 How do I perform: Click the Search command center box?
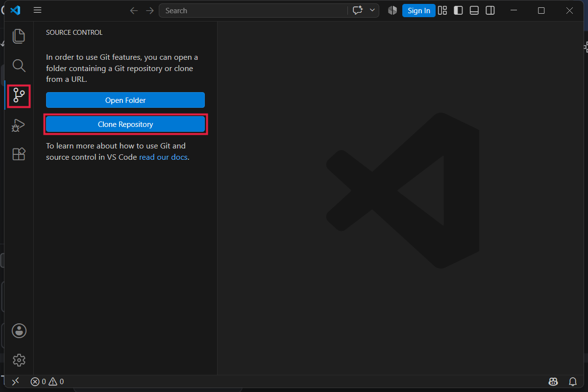pos(253,10)
